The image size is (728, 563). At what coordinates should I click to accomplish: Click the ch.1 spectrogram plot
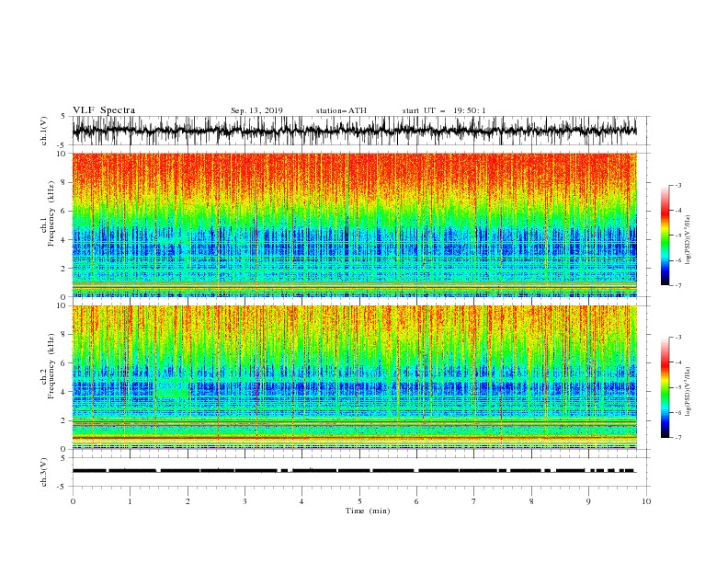pyautogui.click(x=354, y=224)
